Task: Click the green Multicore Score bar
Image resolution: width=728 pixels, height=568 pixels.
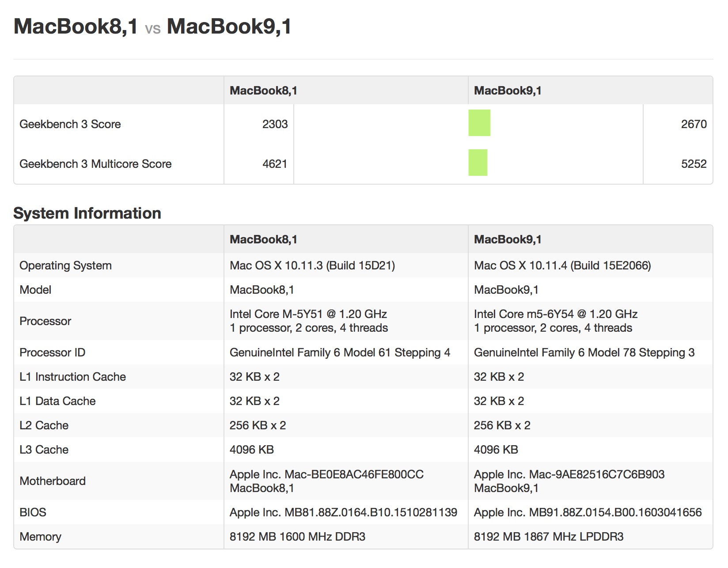Action: click(x=478, y=163)
